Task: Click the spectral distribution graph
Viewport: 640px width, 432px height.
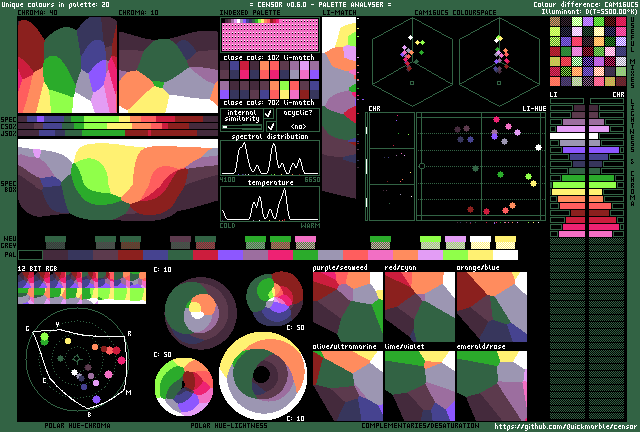Action: (x=270, y=158)
